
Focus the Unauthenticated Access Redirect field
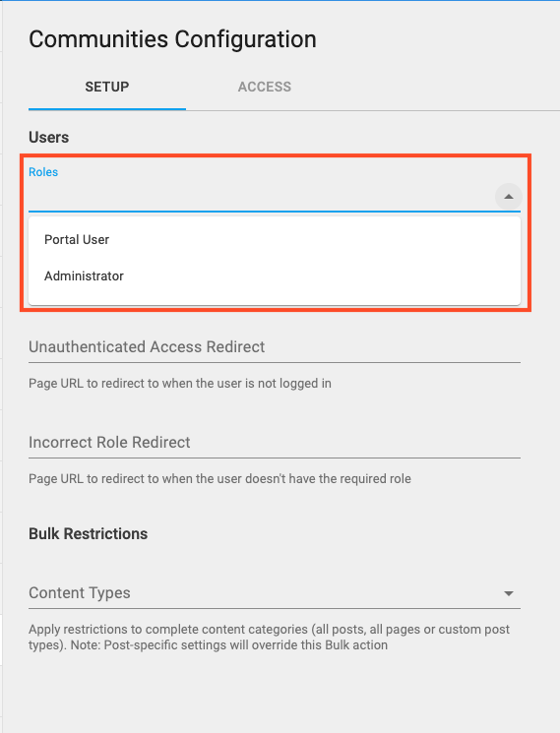click(275, 347)
